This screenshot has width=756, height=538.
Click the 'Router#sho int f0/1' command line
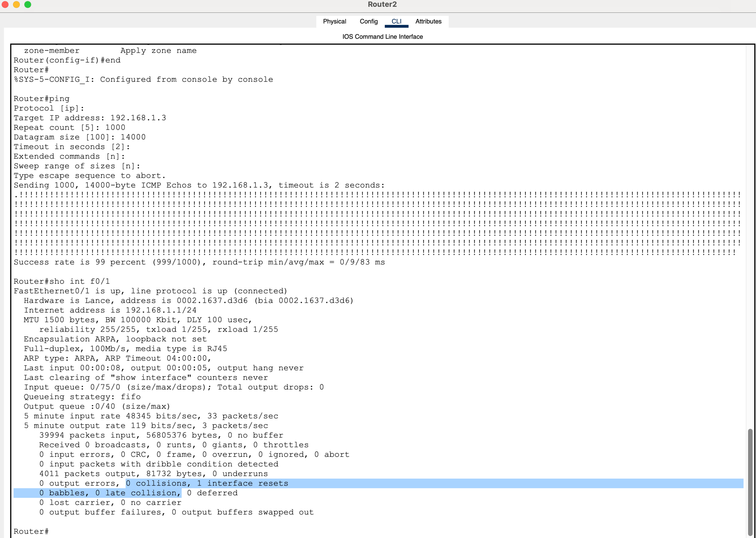coord(62,281)
